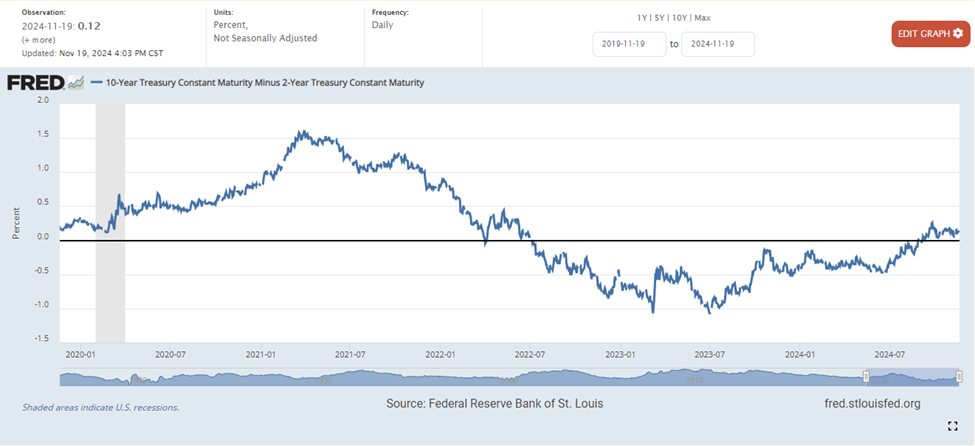Click the left handle of range slider
This screenshot has width=975, height=446.
tap(866, 376)
